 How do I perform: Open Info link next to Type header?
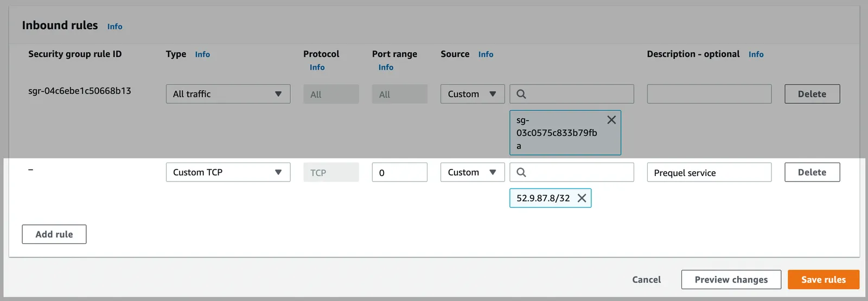click(x=202, y=54)
